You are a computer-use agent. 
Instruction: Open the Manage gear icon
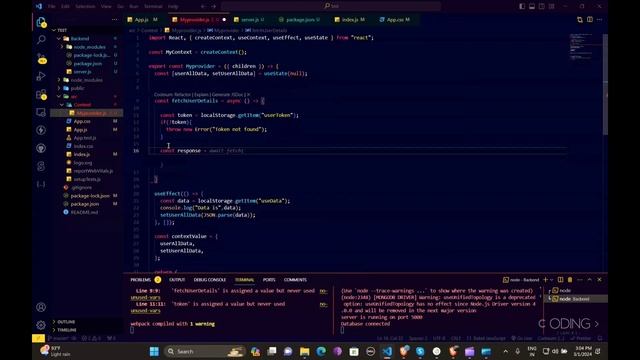pyautogui.click(x=41, y=325)
